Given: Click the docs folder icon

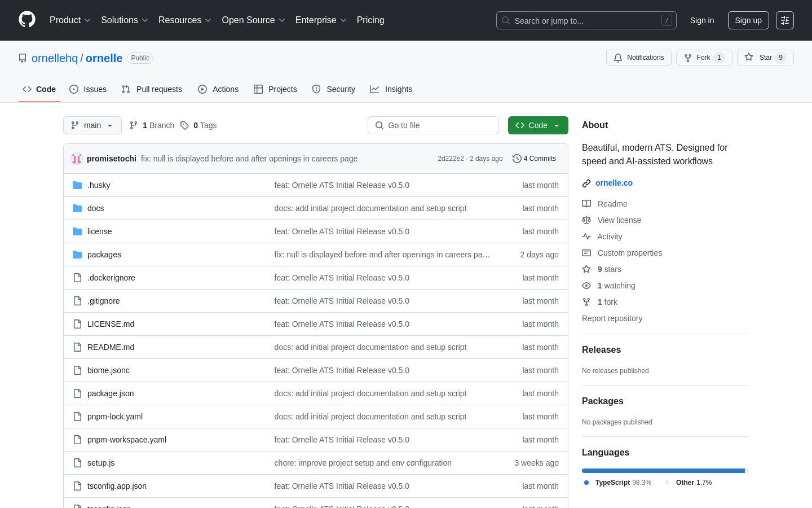Looking at the screenshot, I should click(77, 208).
